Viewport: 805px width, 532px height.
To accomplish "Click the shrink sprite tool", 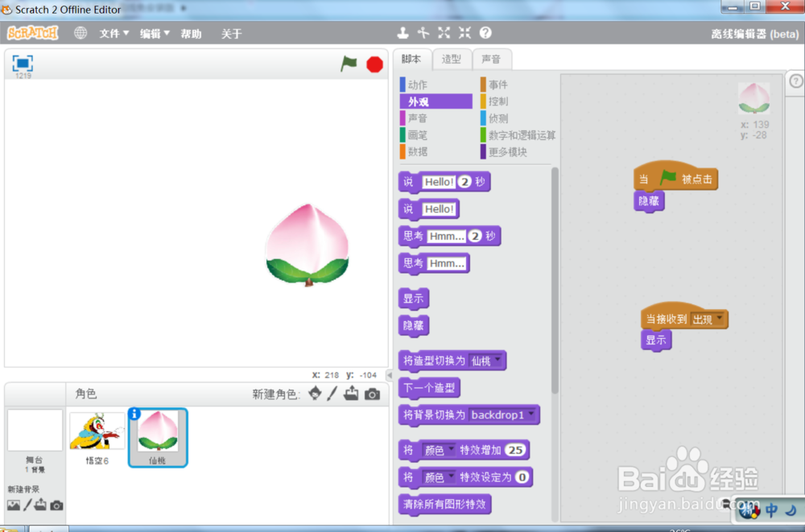I will point(464,33).
